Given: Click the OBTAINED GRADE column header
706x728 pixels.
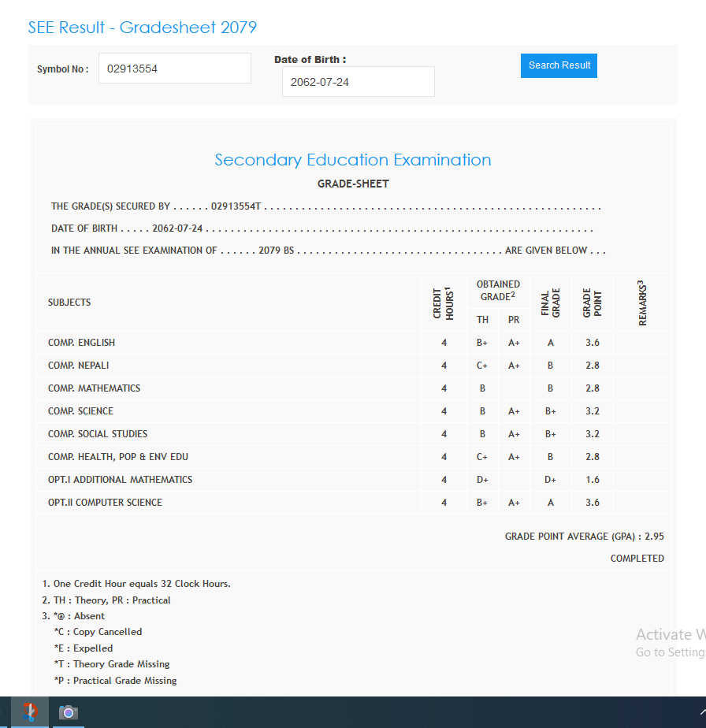Looking at the screenshot, I should [x=498, y=291].
